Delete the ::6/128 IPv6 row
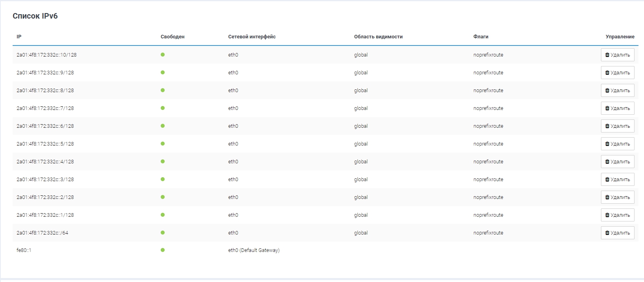The height and width of the screenshot is (282, 644). 617,126
